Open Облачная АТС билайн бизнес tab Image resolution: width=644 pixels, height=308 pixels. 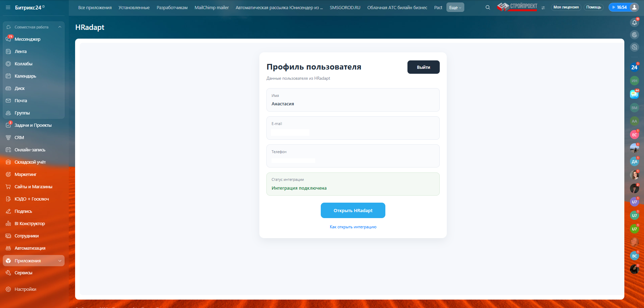point(397,7)
